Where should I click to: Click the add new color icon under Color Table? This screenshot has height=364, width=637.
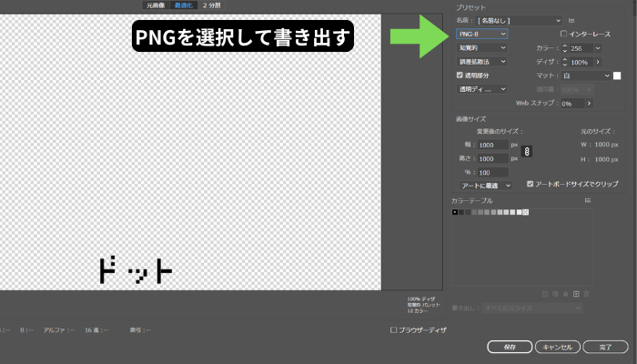pyautogui.click(x=576, y=294)
